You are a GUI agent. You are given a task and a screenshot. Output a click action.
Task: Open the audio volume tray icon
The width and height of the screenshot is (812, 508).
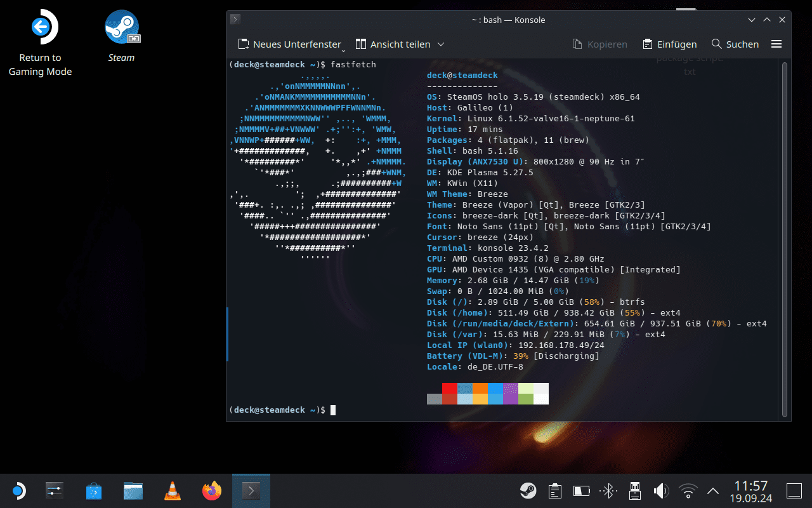[x=661, y=491]
